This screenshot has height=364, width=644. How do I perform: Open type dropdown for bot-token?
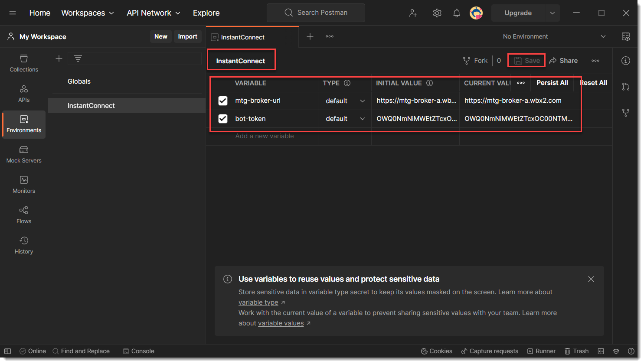pyautogui.click(x=345, y=118)
